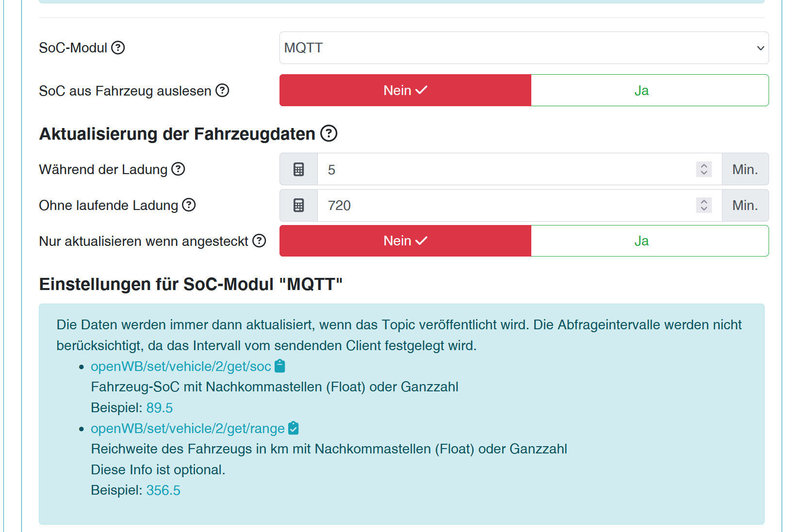Click calculator icon in Ohne laufende Ladung row
The image size is (787, 532).
click(x=299, y=205)
